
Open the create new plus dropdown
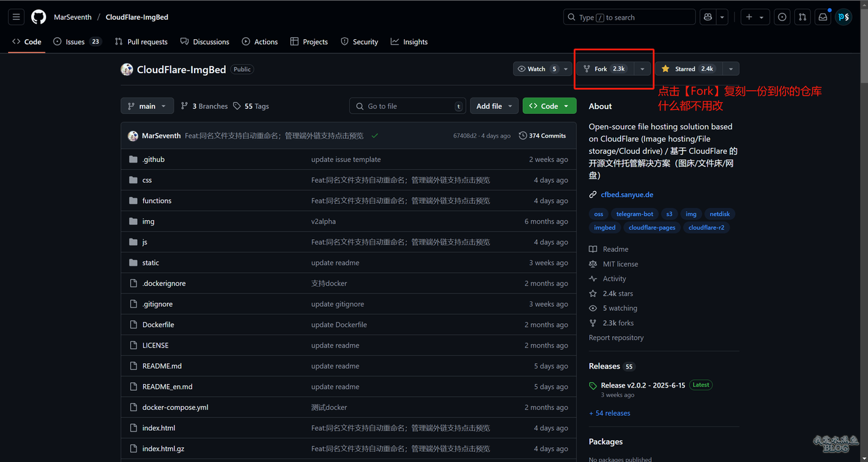[x=754, y=17]
